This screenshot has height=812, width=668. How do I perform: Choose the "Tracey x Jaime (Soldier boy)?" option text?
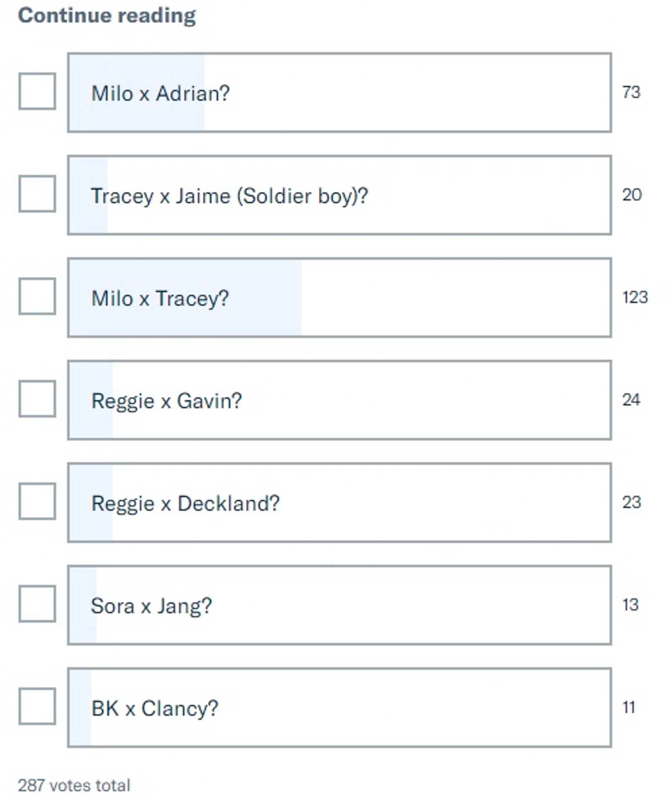tap(229, 196)
